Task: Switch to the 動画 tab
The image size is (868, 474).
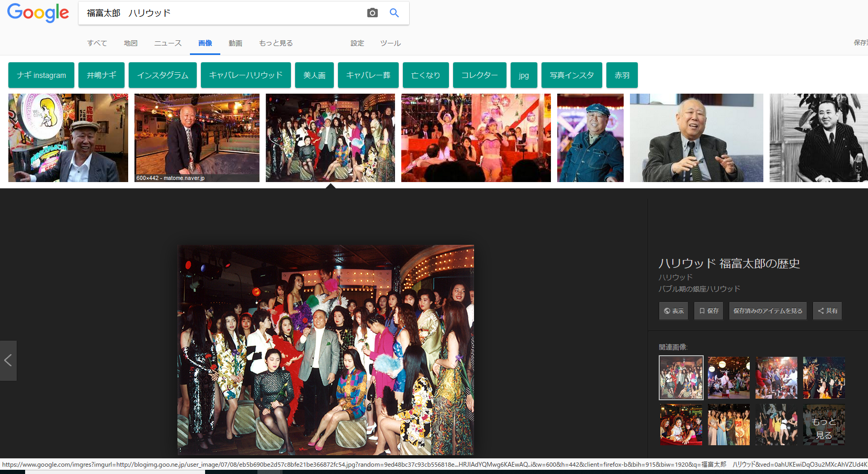Action: click(235, 43)
